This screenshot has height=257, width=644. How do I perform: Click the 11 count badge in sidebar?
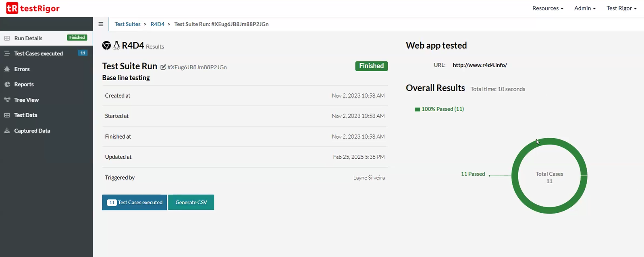coord(83,53)
